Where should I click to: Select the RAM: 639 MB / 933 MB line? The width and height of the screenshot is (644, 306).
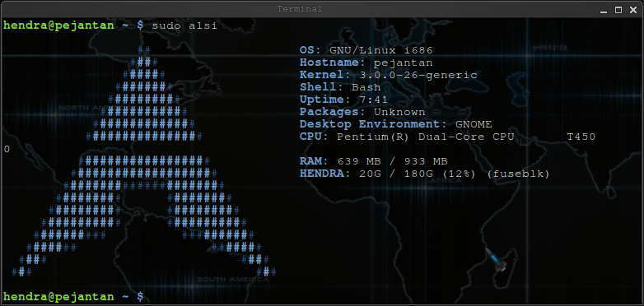coord(373,161)
